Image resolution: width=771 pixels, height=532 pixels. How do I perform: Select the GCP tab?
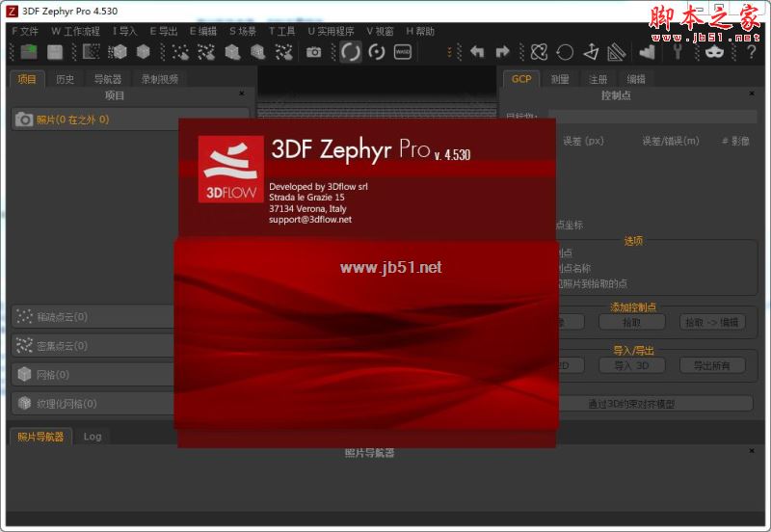click(x=521, y=79)
